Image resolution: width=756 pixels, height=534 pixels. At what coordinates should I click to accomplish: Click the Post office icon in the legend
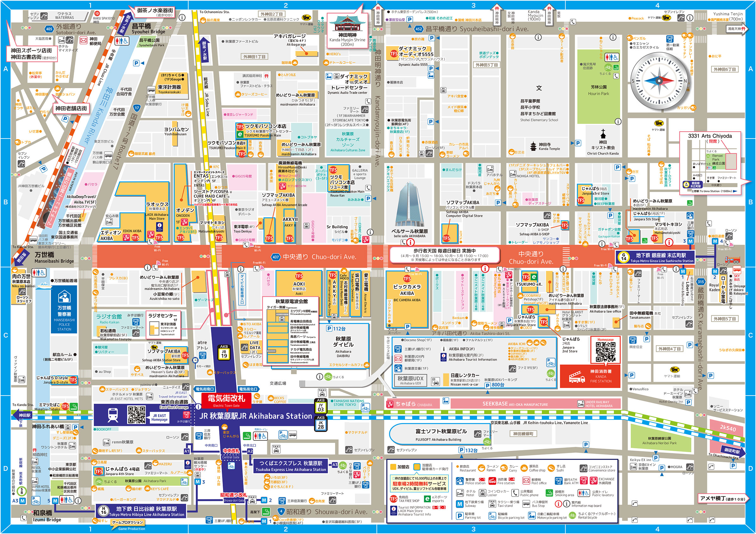(x=526, y=481)
